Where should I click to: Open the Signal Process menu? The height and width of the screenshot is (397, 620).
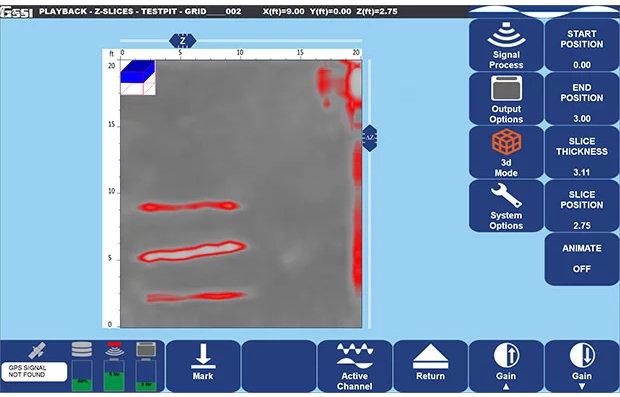[506, 45]
